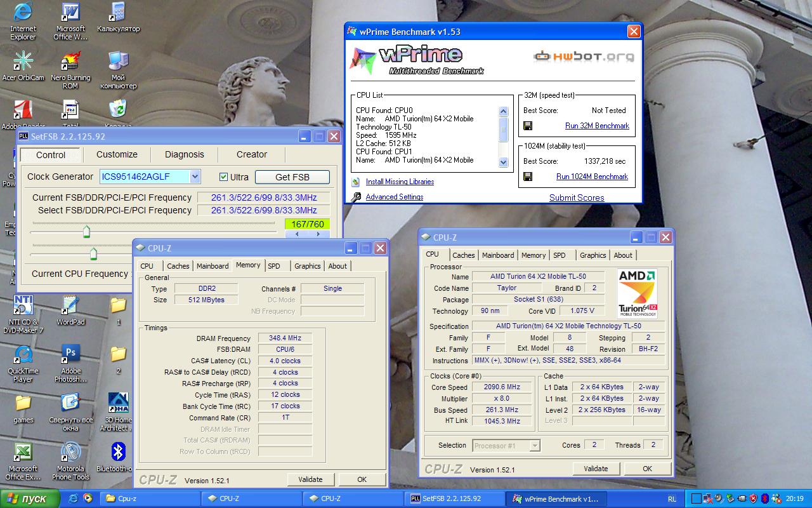Open Internet Explorer desktop icon
The width and height of the screenshot is (812, 508).
click(23, 20)
